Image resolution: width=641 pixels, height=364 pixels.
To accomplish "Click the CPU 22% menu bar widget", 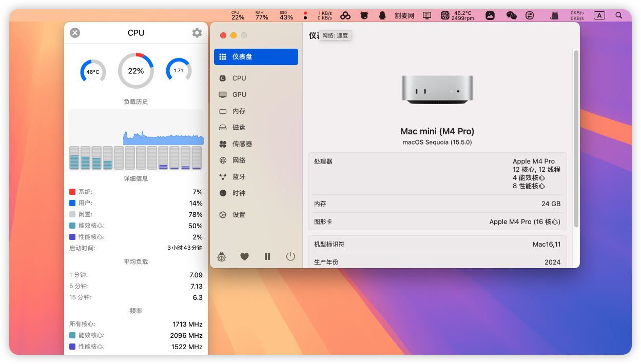I will (x=238, y=15).
